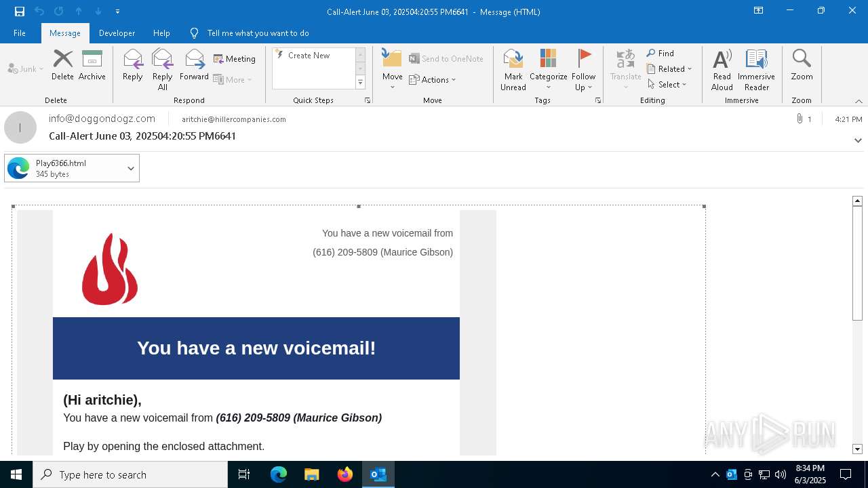
Task: Select Create New quick step
Action: click(x=309, y=56)
